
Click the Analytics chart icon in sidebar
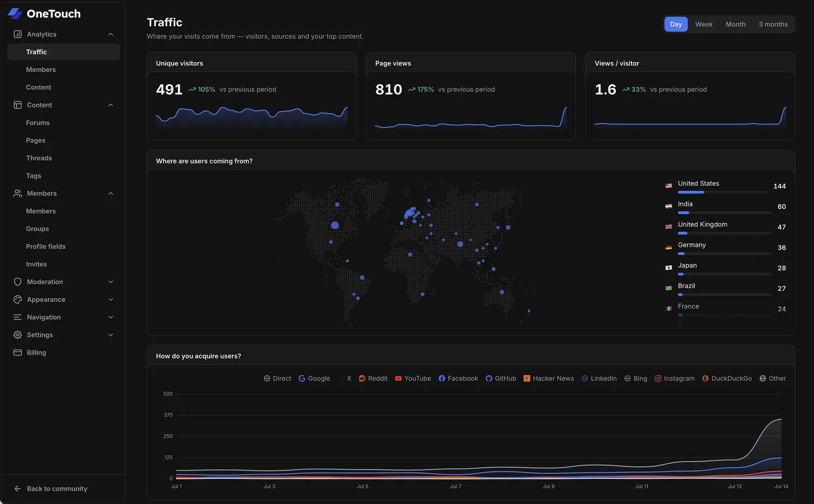(x=18, y=34)
